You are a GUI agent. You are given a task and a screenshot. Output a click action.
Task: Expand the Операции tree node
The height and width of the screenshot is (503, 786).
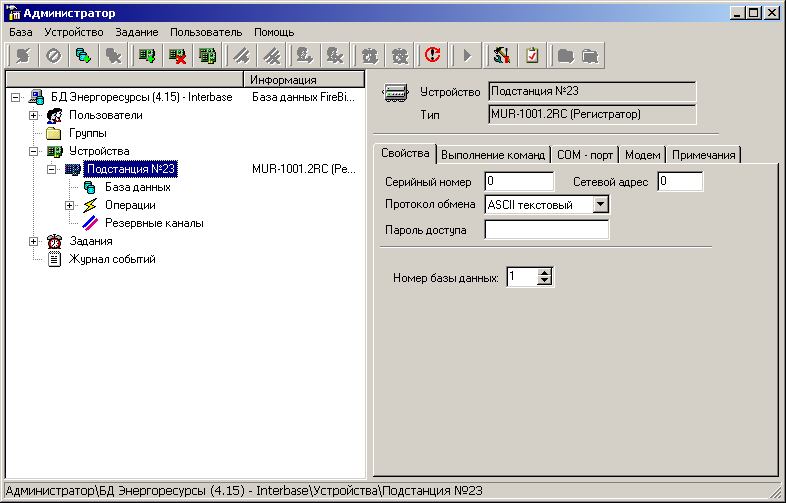70,205
